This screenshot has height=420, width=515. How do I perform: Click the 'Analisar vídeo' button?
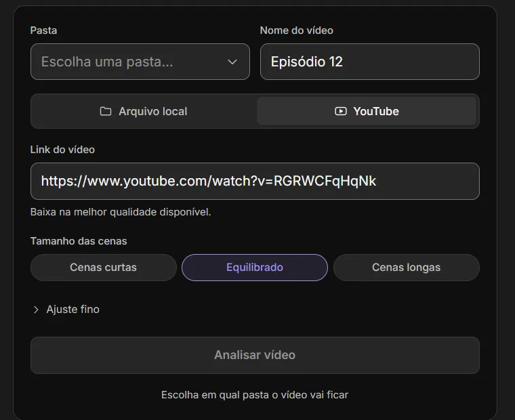255,355
